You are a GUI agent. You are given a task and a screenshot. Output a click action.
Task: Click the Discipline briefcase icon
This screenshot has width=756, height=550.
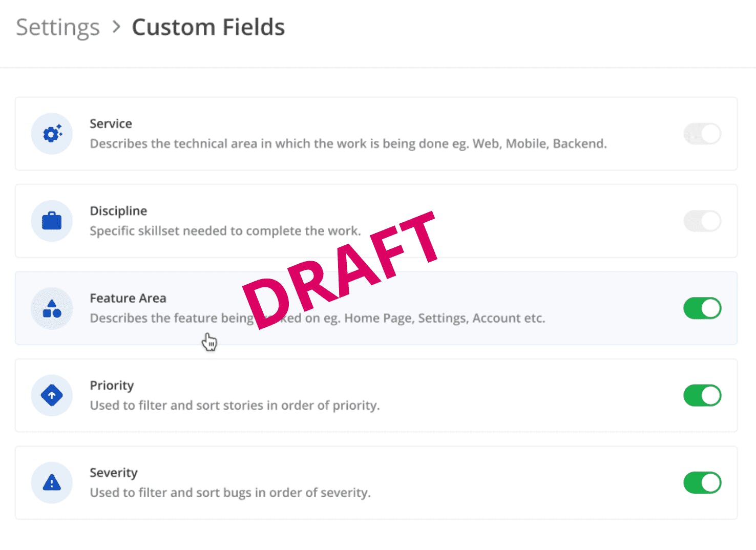click(52, 221)
